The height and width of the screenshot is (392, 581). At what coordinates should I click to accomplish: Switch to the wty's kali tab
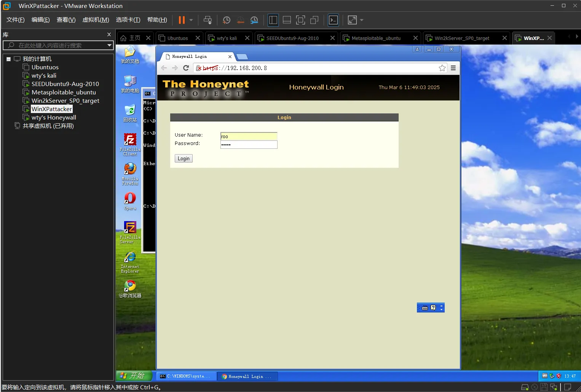227,38
